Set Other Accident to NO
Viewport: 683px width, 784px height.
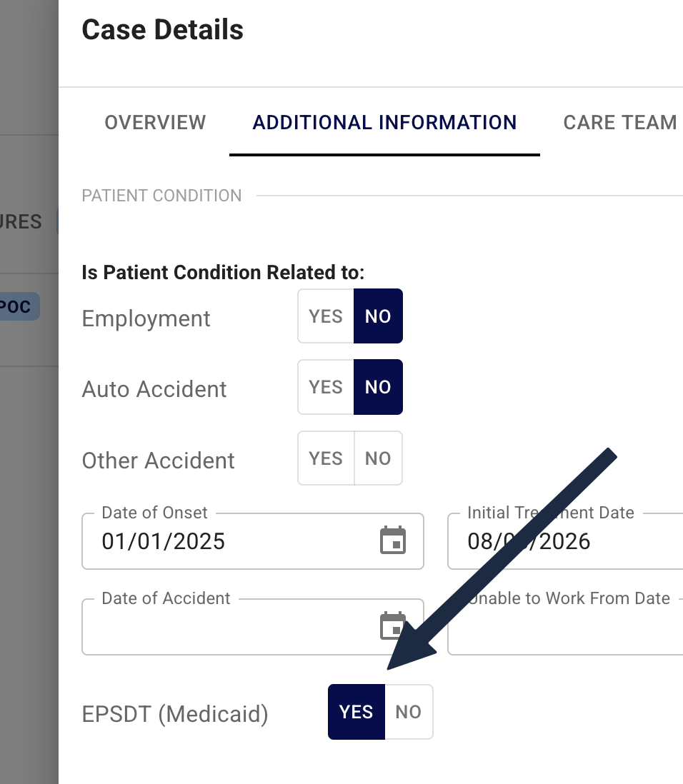coord(378,458)
